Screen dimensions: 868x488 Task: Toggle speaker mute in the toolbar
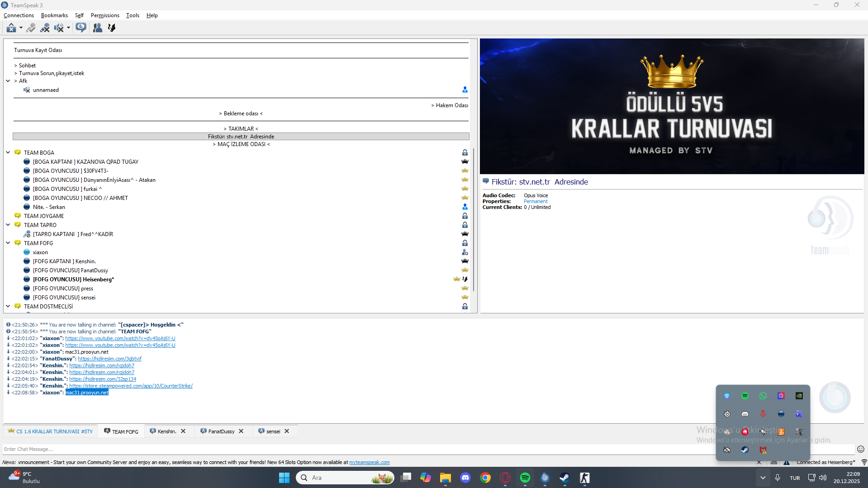tap(59, 28)
